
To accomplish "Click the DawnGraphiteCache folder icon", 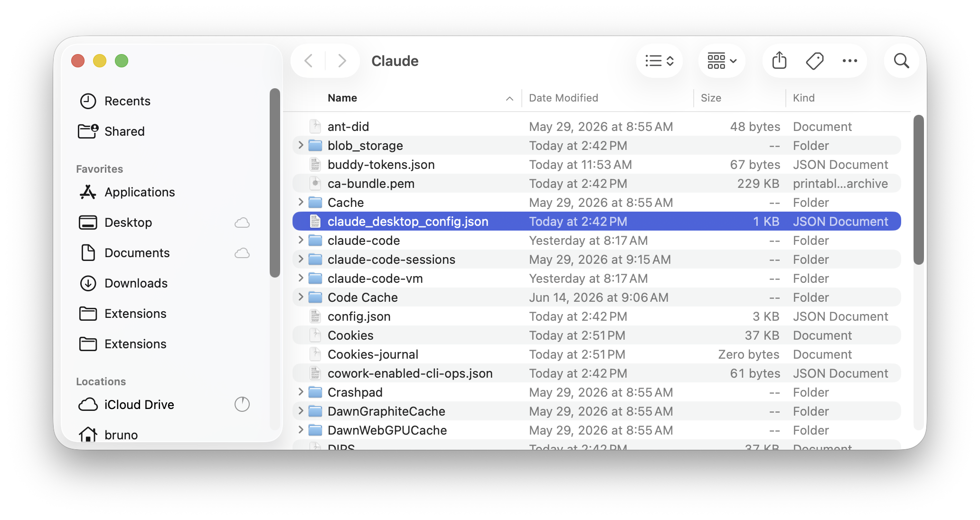I will coord(315,411).
